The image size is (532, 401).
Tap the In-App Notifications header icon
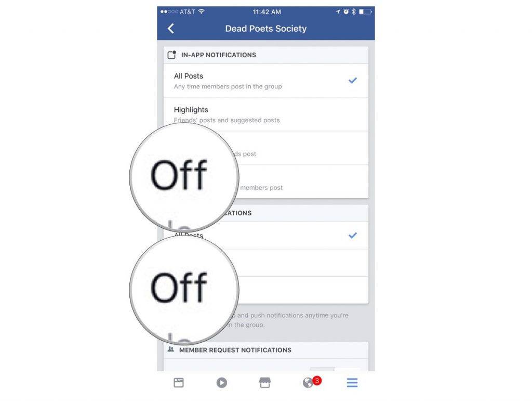click(x=172, y=55)
